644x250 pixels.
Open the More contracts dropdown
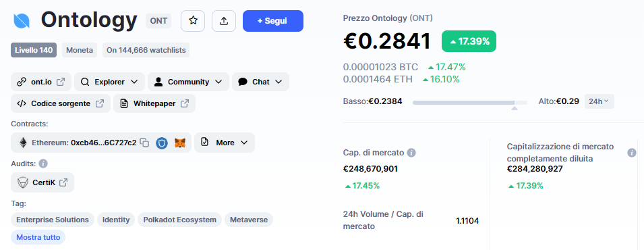[x=225, y=143]
